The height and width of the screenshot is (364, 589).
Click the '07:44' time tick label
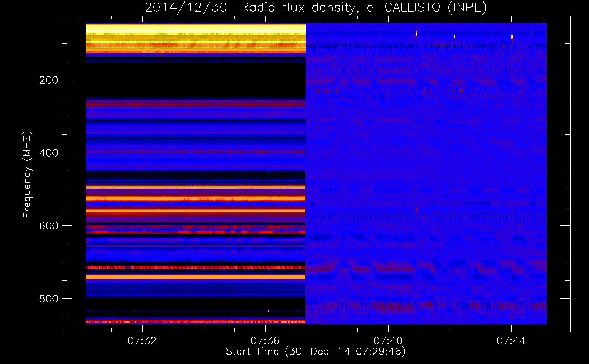pyautogui.click(x=511, y=341)
